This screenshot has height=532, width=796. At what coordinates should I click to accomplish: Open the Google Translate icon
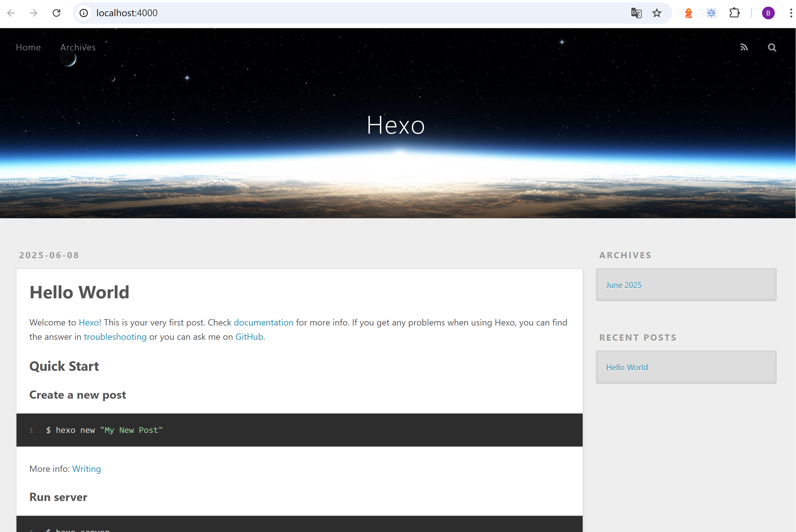click(x=636, y=13)
